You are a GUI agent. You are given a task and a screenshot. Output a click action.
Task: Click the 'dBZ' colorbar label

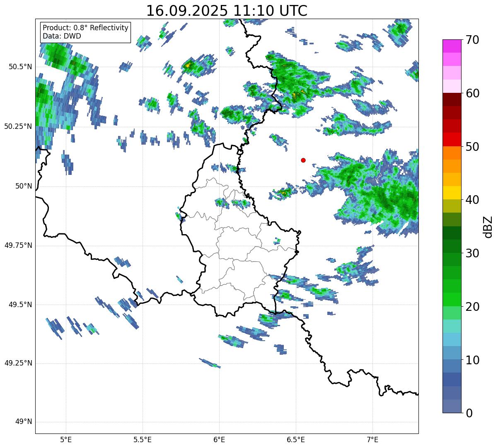tap(488, 226)
